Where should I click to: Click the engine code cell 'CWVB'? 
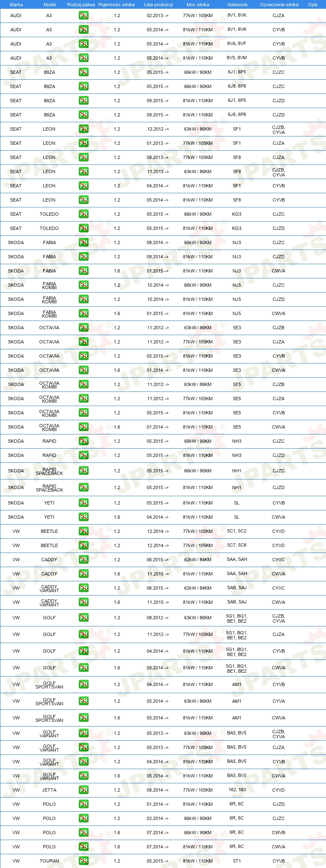coord(278,833)
